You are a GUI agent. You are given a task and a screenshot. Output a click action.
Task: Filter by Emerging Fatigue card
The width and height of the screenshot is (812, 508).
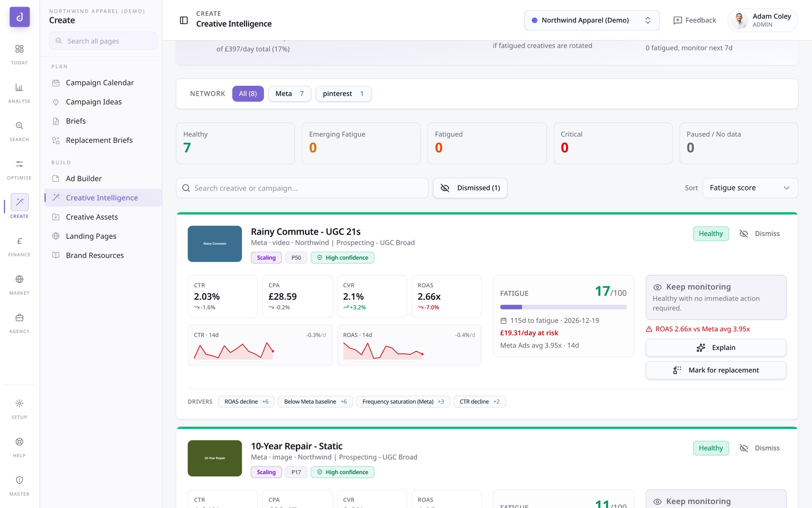[361, 144]
